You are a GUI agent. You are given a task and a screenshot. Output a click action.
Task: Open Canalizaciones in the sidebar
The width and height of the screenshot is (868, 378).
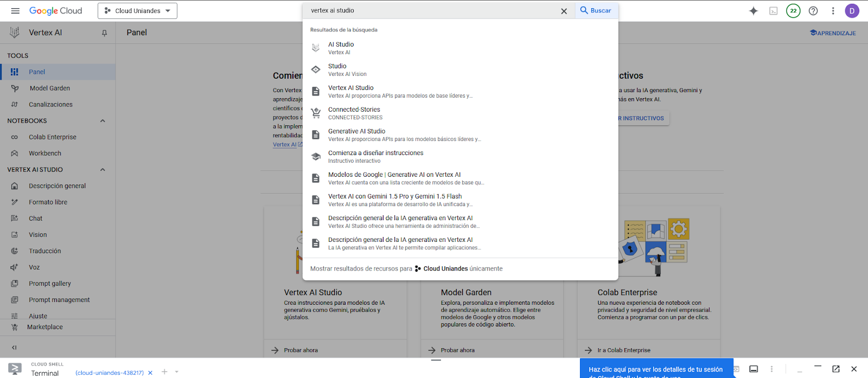pyautogui.click(x=58, y=104)
